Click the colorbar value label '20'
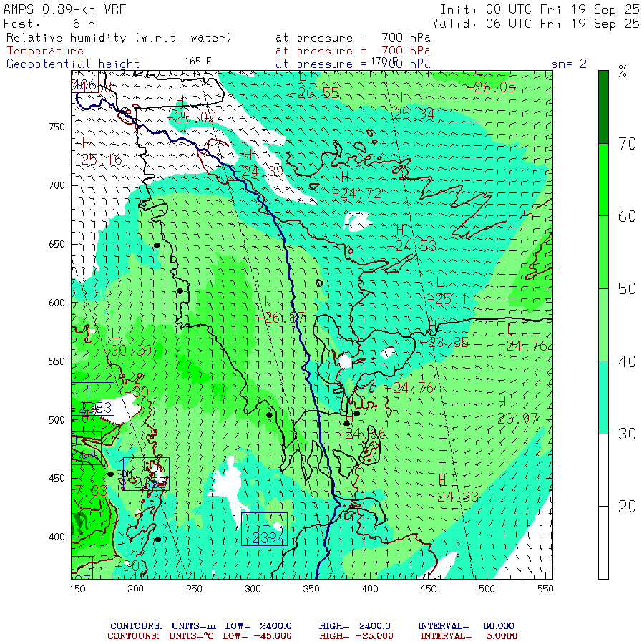The width and height of the screenshot is (644, 644). click(x=627, y=507)
